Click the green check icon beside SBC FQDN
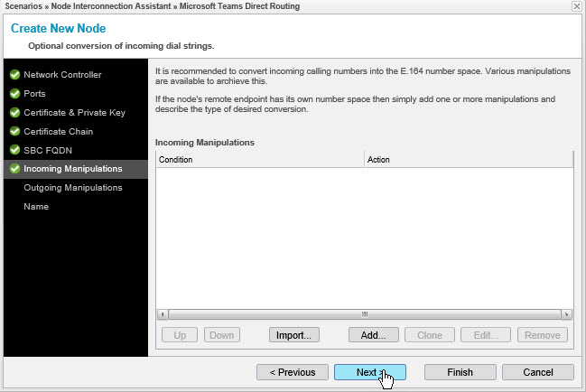The width and height of the screenshot is (586, 392). (14, 150)
